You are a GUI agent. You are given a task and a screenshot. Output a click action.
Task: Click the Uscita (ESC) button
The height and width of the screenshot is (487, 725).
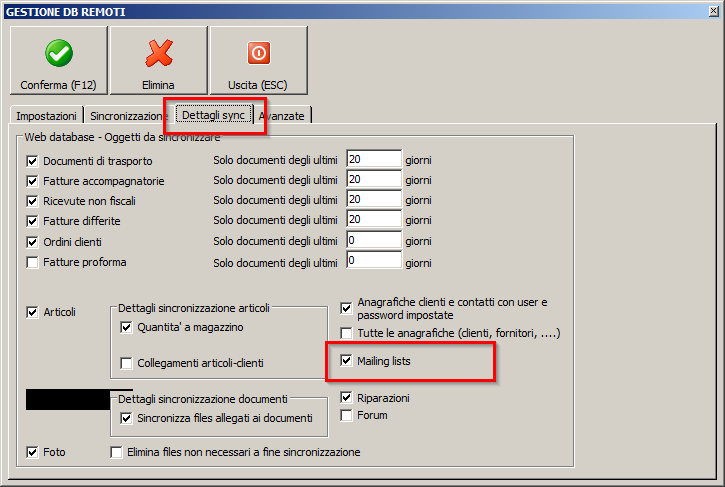258,61
